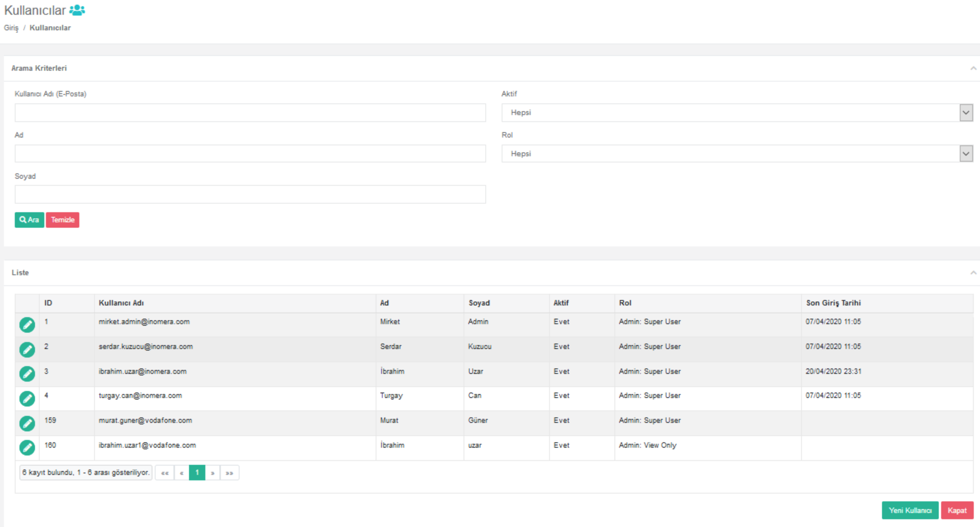Go to previous page of results
Viewport: 980px width, 527px height.
click(x=182, y=473)
